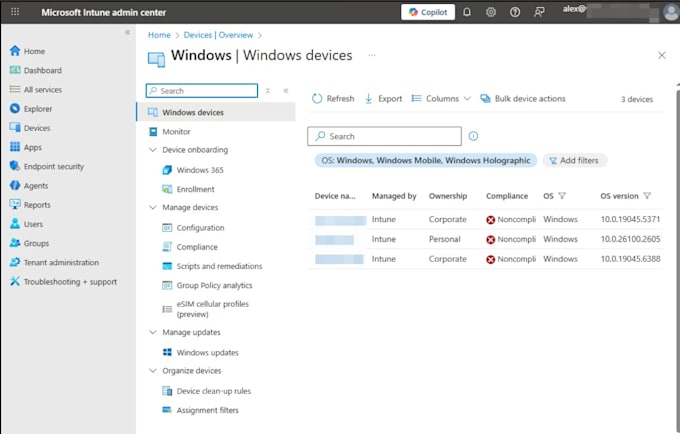Clear the resource menu search box

click(x=268, y=91)
